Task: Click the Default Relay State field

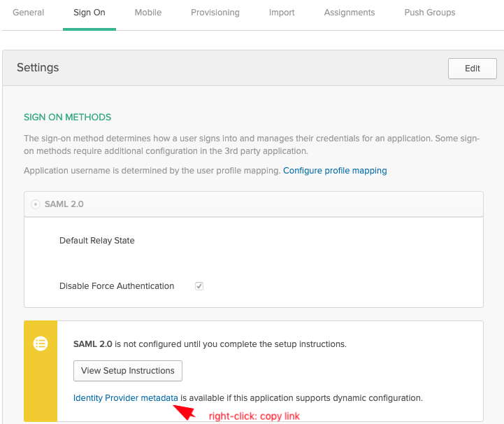Action: point(280,241)
